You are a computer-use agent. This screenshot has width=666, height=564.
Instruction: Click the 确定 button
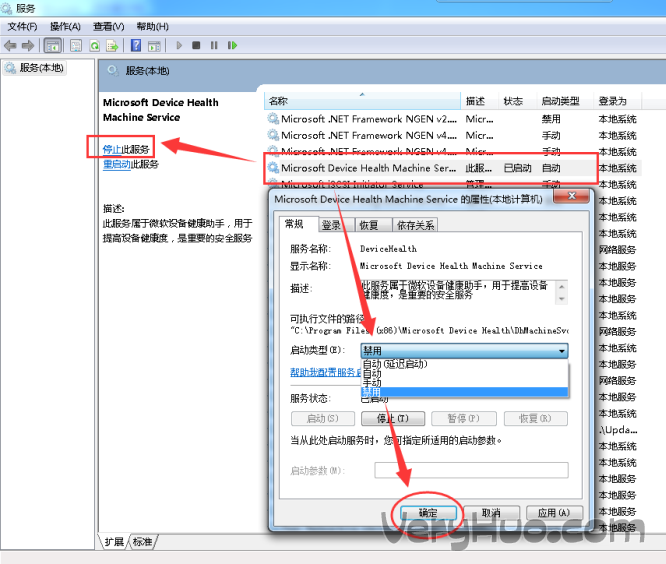pyautogui.click(x=428, y=513)
